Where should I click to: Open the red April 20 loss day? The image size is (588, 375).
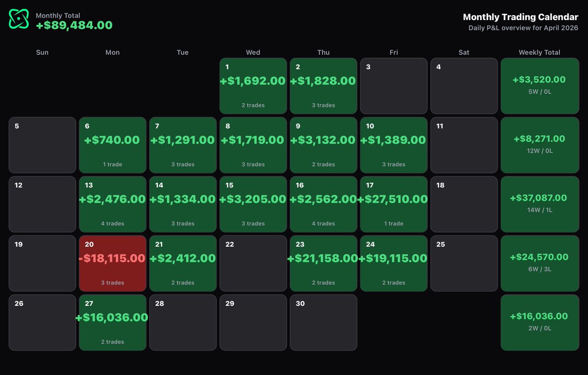point(113,263)
